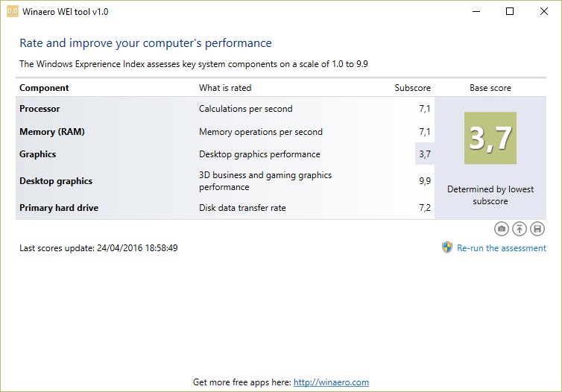The width and height of the screenshot is (562, 392).
Task: Click the Subscore column header
Action: point(412,88)
